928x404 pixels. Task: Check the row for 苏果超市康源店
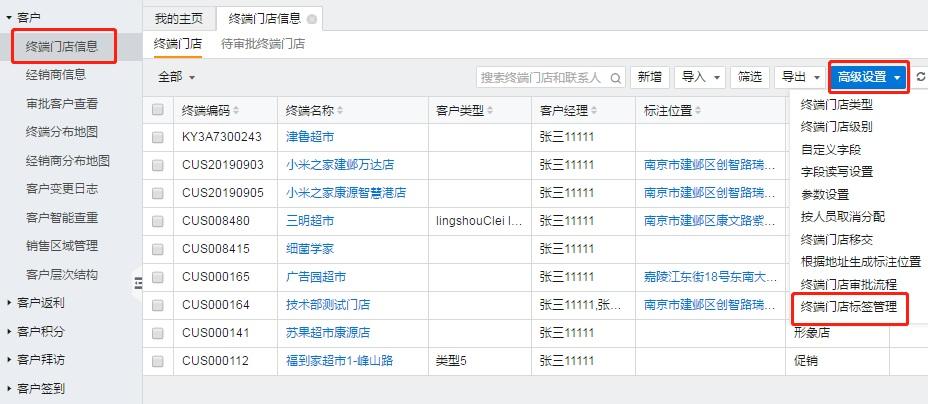click(157, 333)
